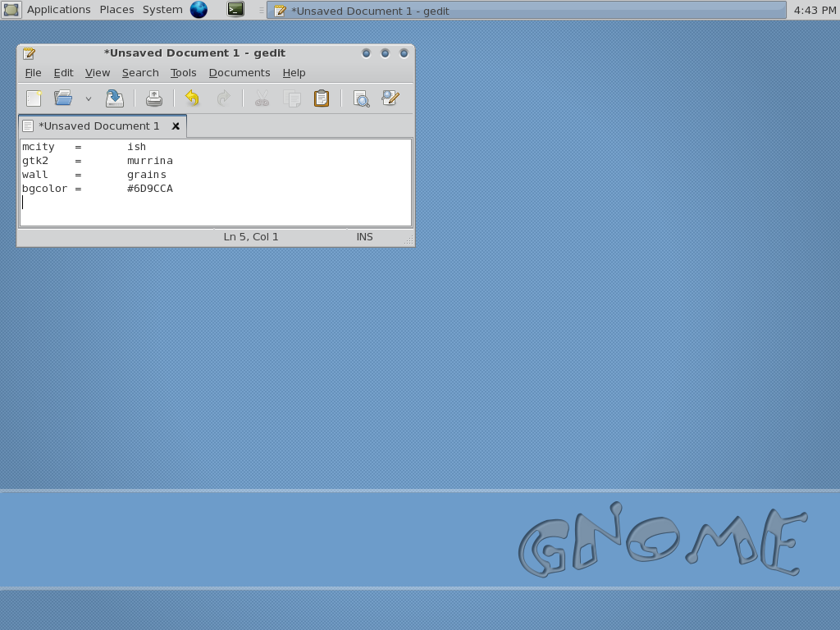
Task: Click the Copy icon in toolbar
Action: pos(292,98)
